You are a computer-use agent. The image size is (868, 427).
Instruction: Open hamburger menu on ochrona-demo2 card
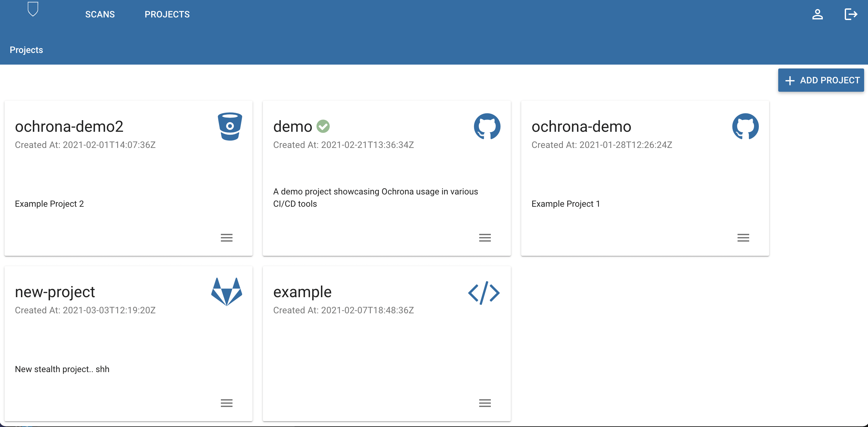coord(226,238)
